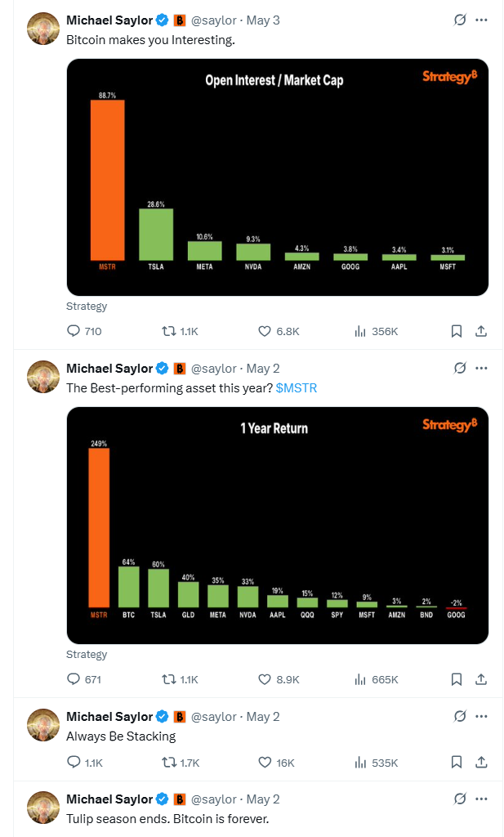Image resolution: width=504 pixels, height=837 pixels.
Task: Share the 'Always Be Stacking' tweet
Action: pos(481,763)
